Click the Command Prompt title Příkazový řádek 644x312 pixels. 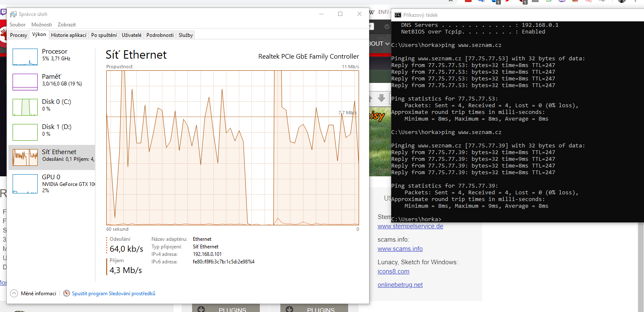tap(421, 15)
